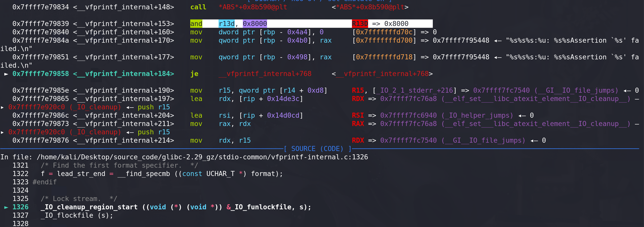Select the 'je' mnemonic
The width and height of the screenshot is (644, 227).
point(194,74)
